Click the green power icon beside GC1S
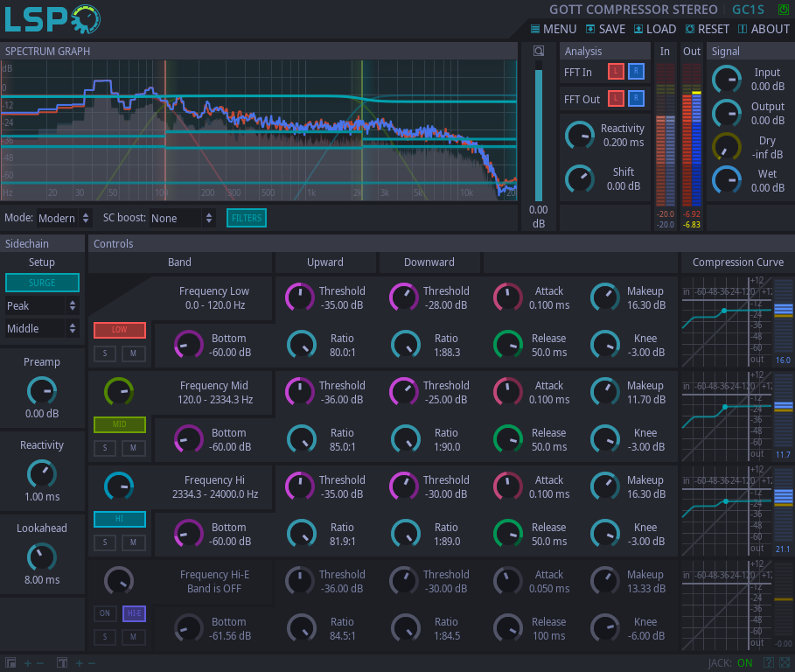795x672 pixels. (x=784, y=9)
